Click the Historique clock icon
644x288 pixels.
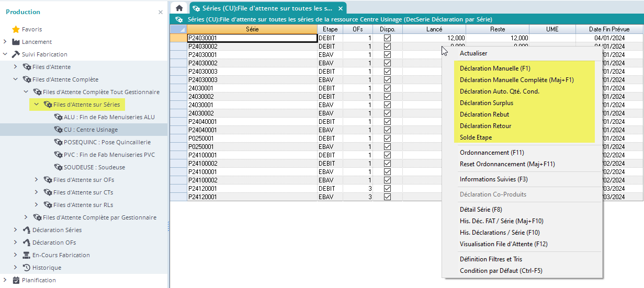point(26,268)
